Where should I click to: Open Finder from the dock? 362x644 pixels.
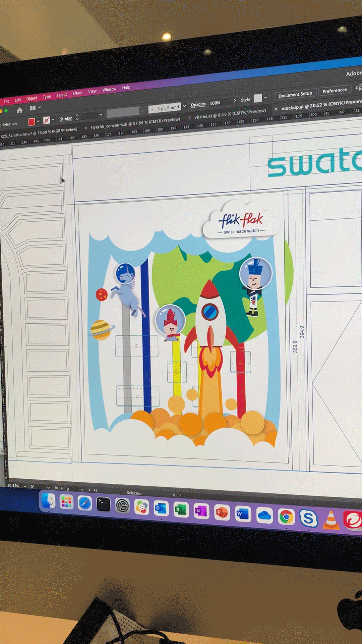click(49, 501)
